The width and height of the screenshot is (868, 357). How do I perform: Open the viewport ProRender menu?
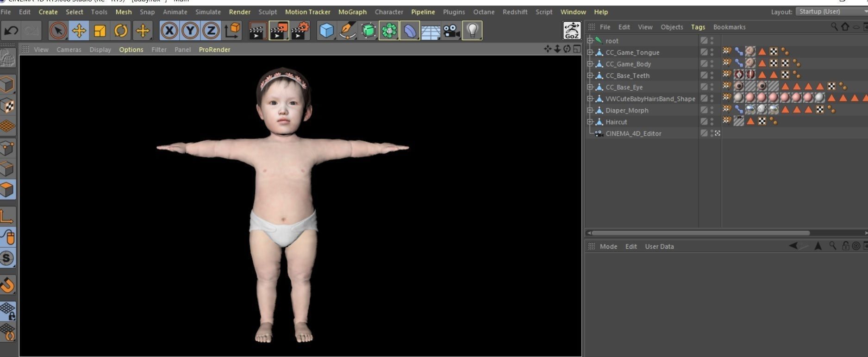coord(214,50)
